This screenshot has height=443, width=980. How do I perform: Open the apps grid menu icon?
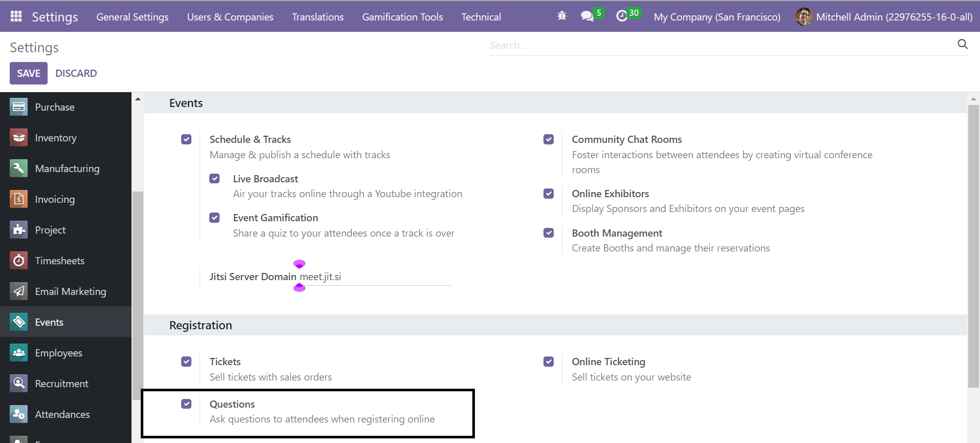[16, 16]
